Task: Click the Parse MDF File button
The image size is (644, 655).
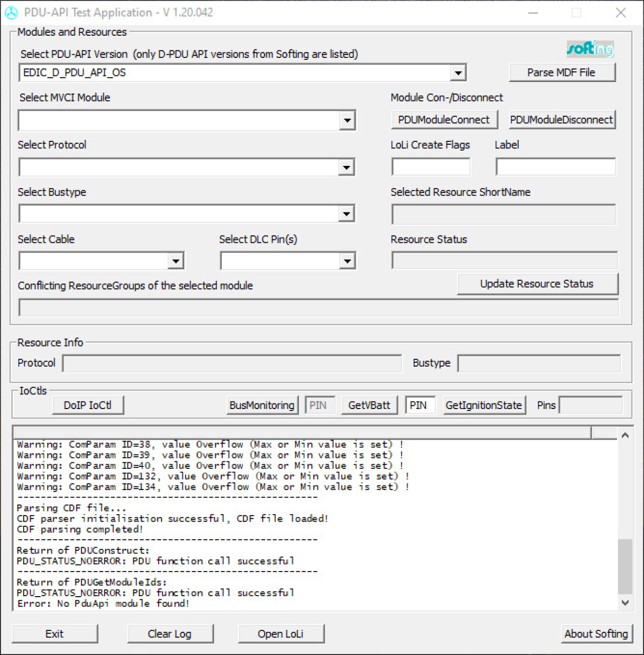Action: point(562,72)
